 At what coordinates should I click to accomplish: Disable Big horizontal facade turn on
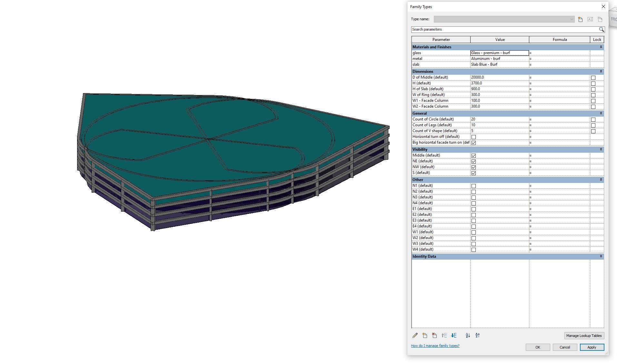click(473, 143)
